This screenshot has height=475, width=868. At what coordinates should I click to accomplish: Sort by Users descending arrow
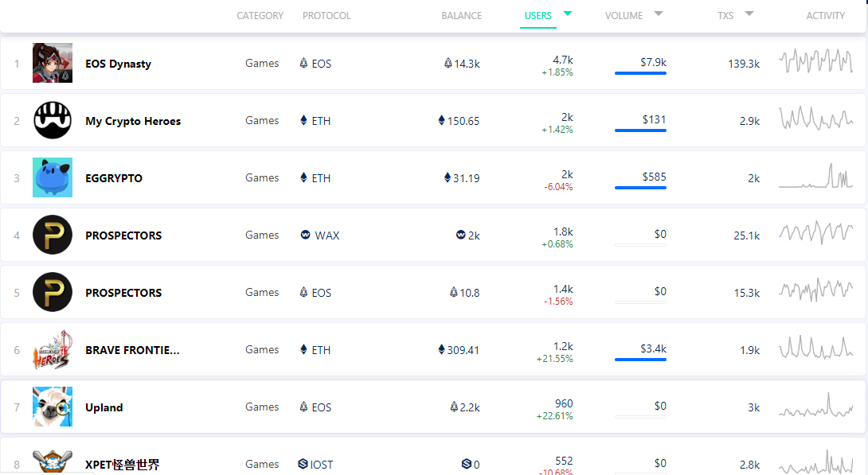[568, 14]
